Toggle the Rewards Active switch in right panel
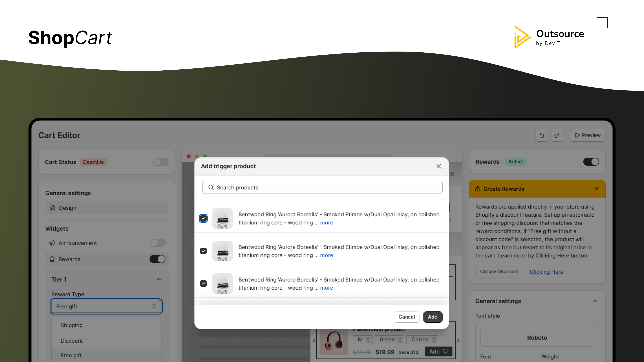The width and height of the screenshot is (644, 362). click(x=591, y=162)
